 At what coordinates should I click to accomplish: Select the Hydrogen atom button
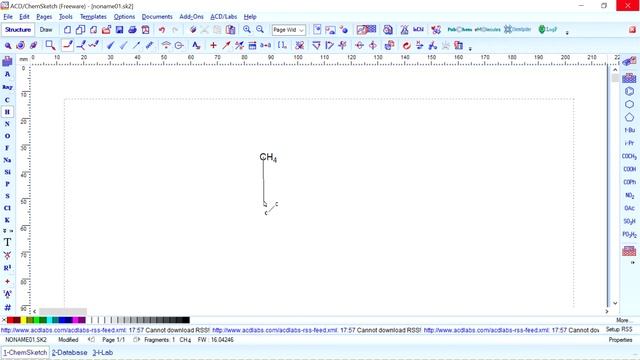tap(7, 112)
